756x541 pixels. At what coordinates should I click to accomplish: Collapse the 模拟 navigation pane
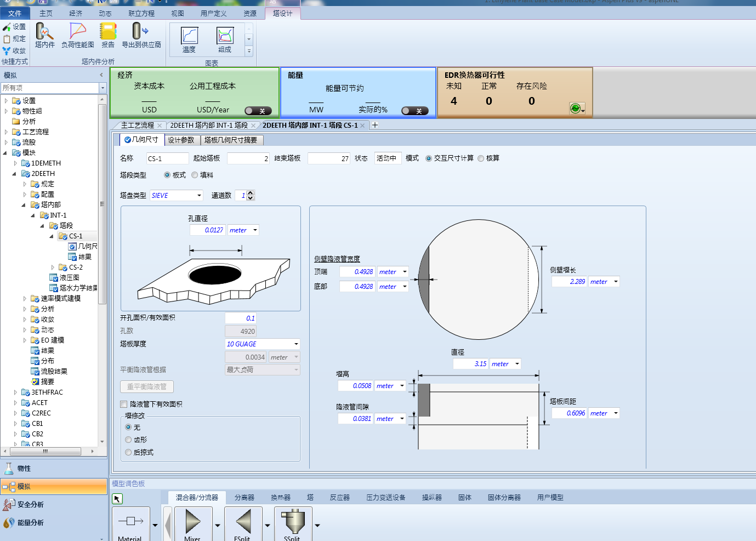[101, 75]
